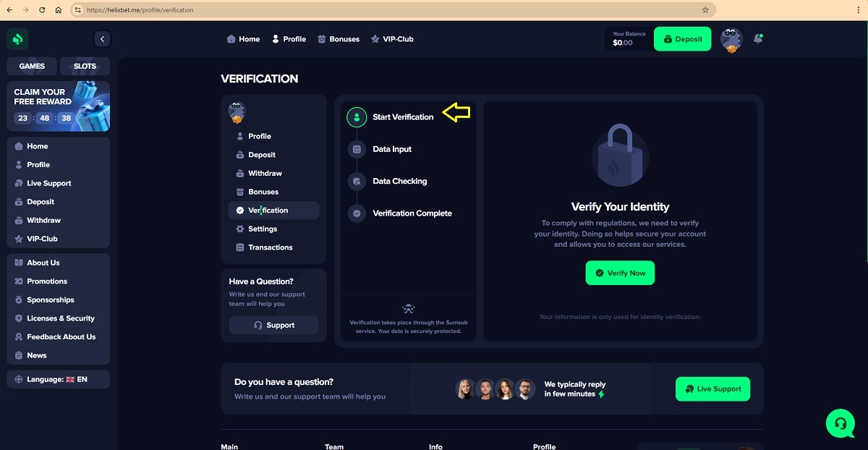This screenshot has width=868, height=450.
Task: Click the Claim Your Free Reward banner
Action: pos(58,106)
